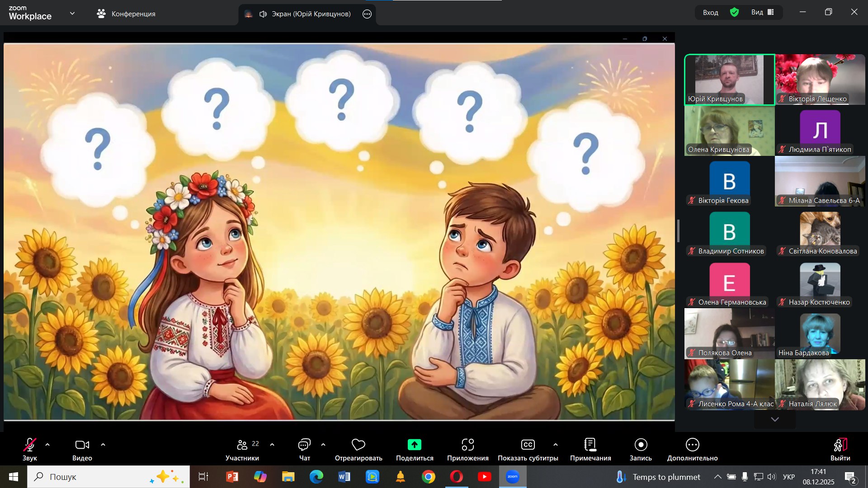
Task: Open the Chat panel icon
Action: pyautogui.click(x=304, y=445)
